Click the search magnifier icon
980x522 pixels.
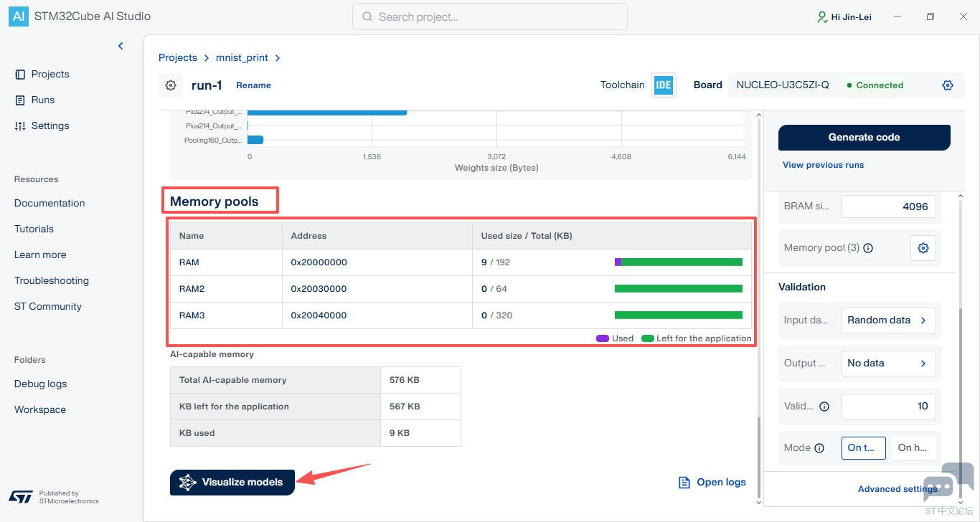(367, 16)
